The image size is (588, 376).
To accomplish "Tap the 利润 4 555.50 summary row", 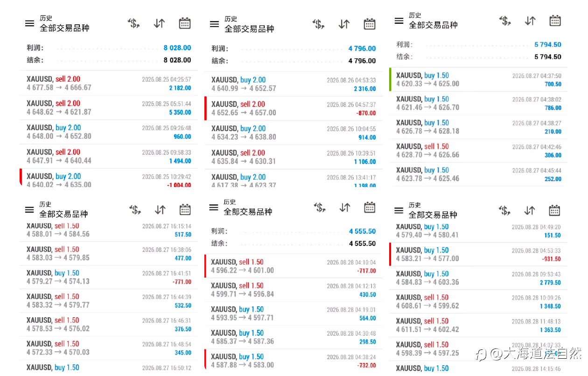I will click(x=294, y=231).
